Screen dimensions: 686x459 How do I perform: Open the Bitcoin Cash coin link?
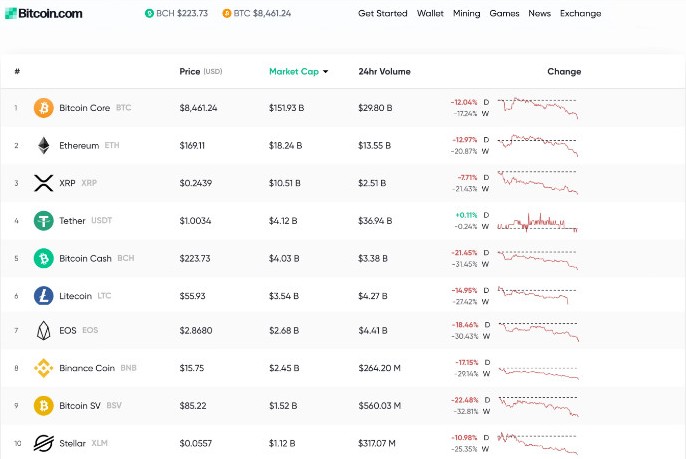(85, 258)
